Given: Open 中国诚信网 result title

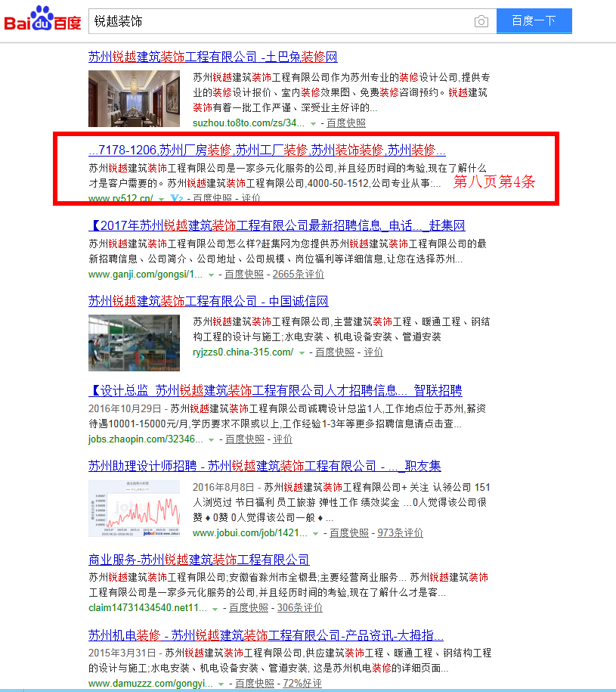Looking at the screenshot, I should (x=208, y=301).
